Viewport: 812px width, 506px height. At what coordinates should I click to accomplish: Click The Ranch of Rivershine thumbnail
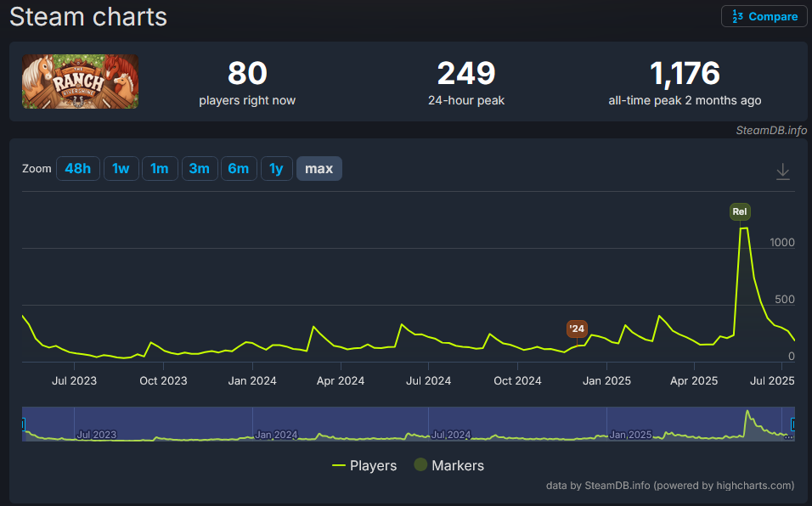click(81, 82)
